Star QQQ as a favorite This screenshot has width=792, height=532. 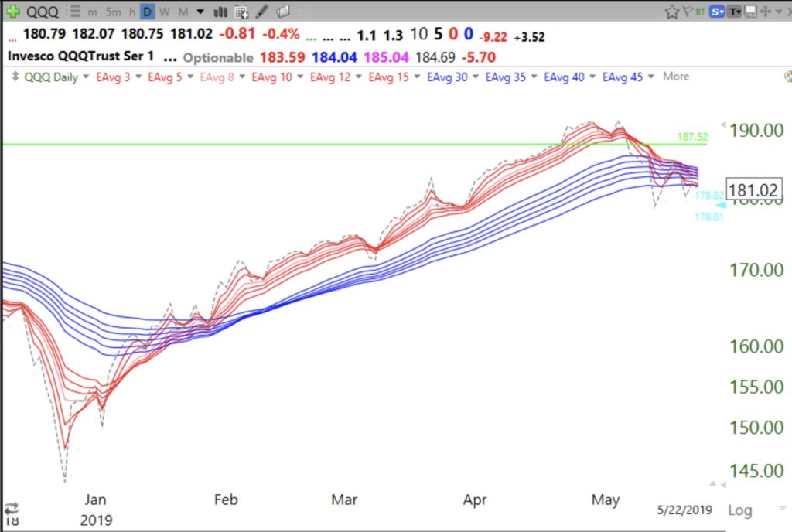(671, 12)
